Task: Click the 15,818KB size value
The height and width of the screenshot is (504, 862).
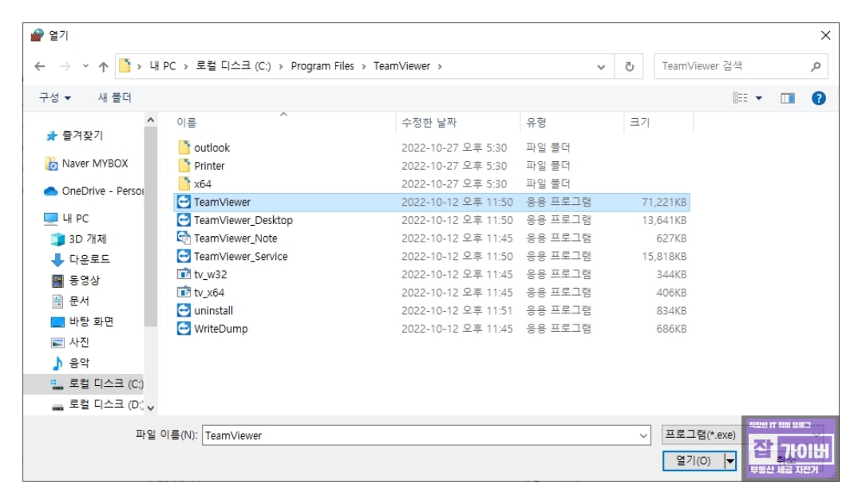Action: 664,257
